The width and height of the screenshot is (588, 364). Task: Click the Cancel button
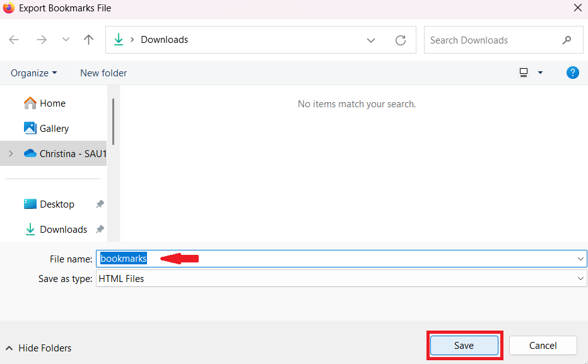[543, 345]
